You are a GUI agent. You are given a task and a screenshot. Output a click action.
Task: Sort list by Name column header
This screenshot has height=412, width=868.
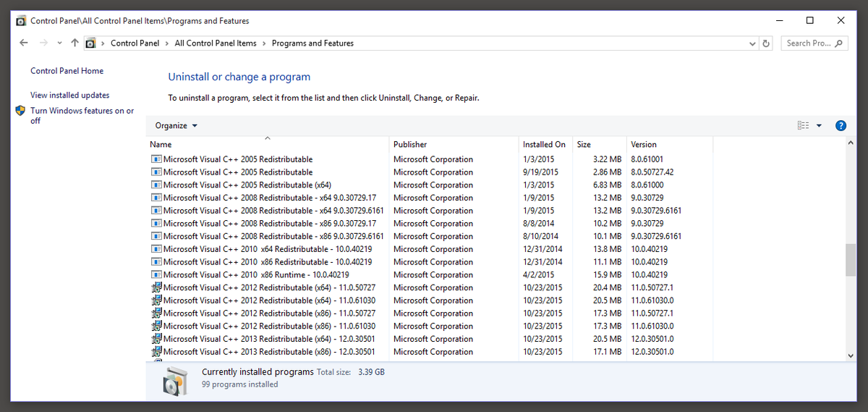click(x=268, y=144)
